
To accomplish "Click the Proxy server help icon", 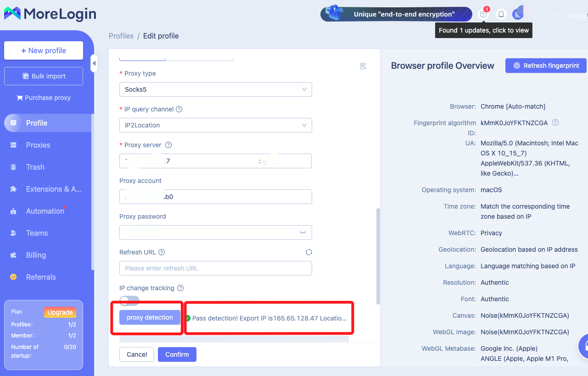I will click(168, 145).
